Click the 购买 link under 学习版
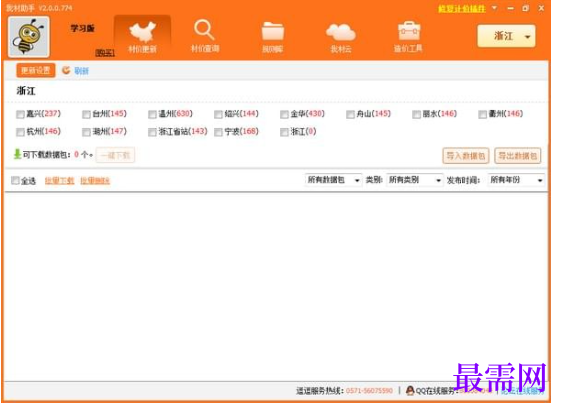This screenshot has width=565, height=409. click(x=105, y=53)
